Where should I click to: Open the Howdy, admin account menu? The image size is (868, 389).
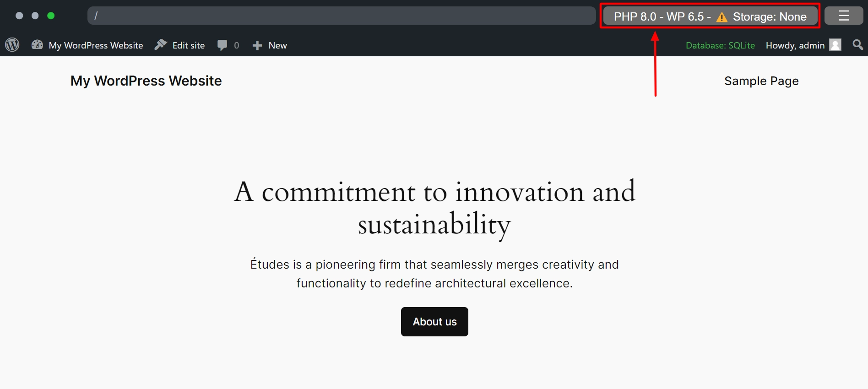click(x=803, y=45)
